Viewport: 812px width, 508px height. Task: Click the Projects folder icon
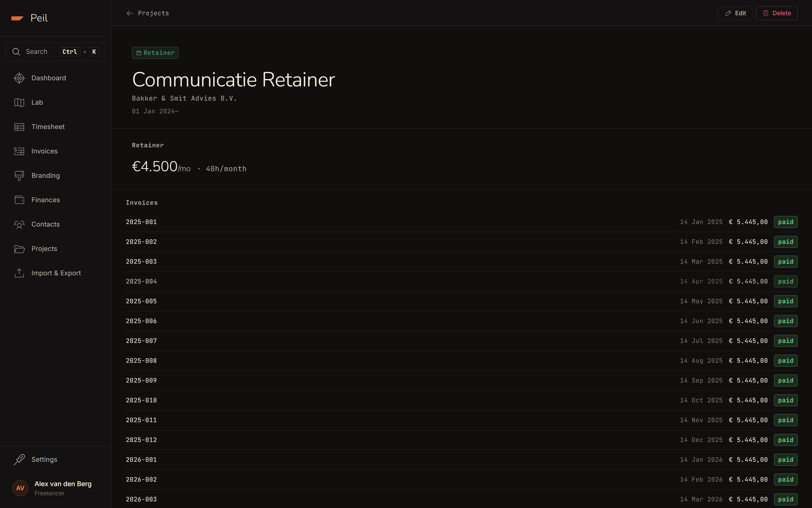coord(19,249)
